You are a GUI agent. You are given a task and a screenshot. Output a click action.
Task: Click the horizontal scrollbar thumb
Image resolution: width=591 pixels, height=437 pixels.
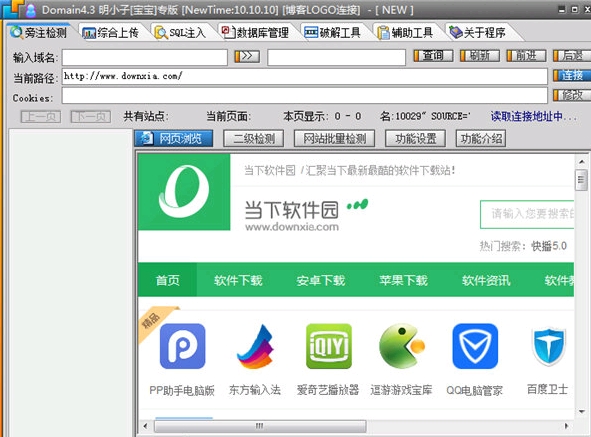click(x=260, y=426)
